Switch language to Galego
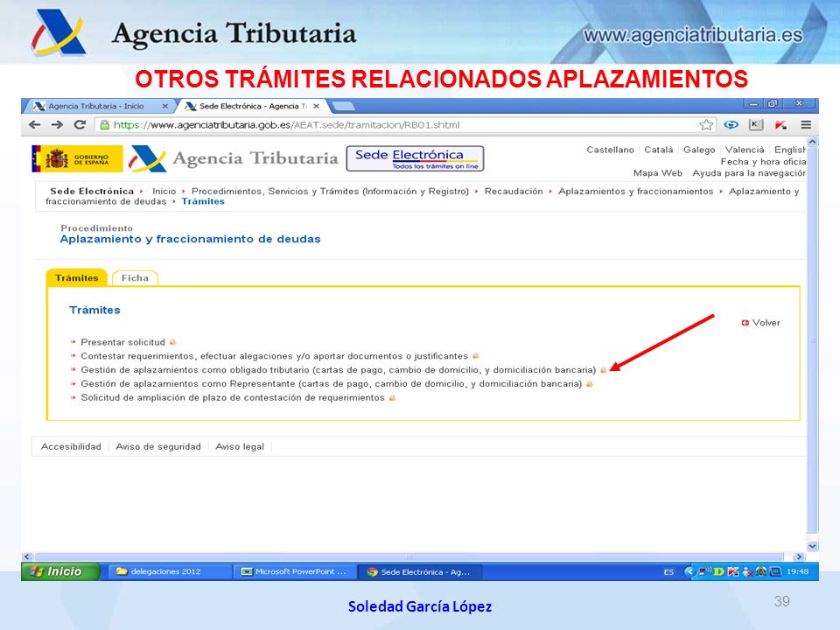Image resolution: width=840 pixels, height=630 pixels. click(699, 150)
